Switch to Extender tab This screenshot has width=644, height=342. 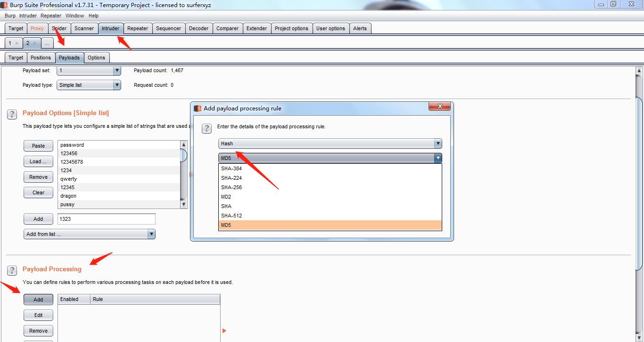tap(256, 28)
